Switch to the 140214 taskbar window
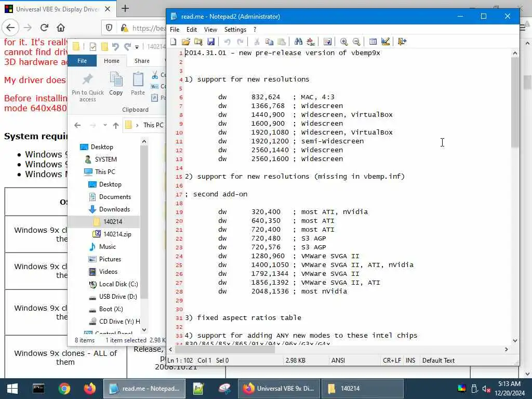Image resolution: width=532 pixels, height=399 pixels. 362,389
